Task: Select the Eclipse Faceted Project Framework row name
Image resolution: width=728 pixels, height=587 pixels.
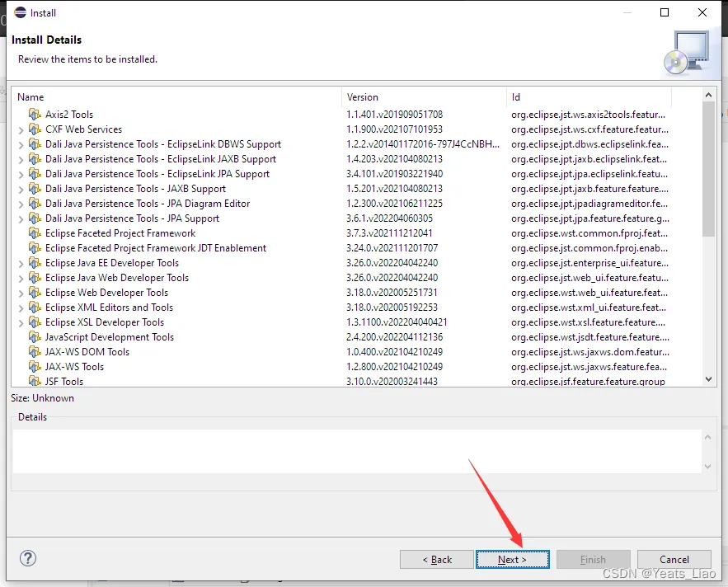Action: [120, 233]
